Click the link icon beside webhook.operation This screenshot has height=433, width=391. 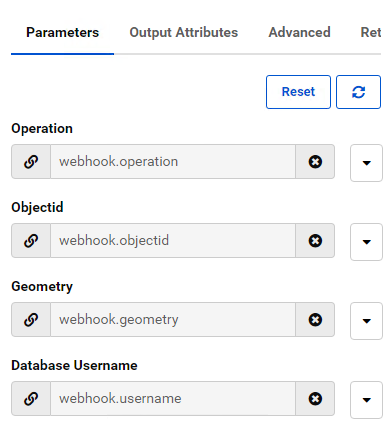(31, 162)
